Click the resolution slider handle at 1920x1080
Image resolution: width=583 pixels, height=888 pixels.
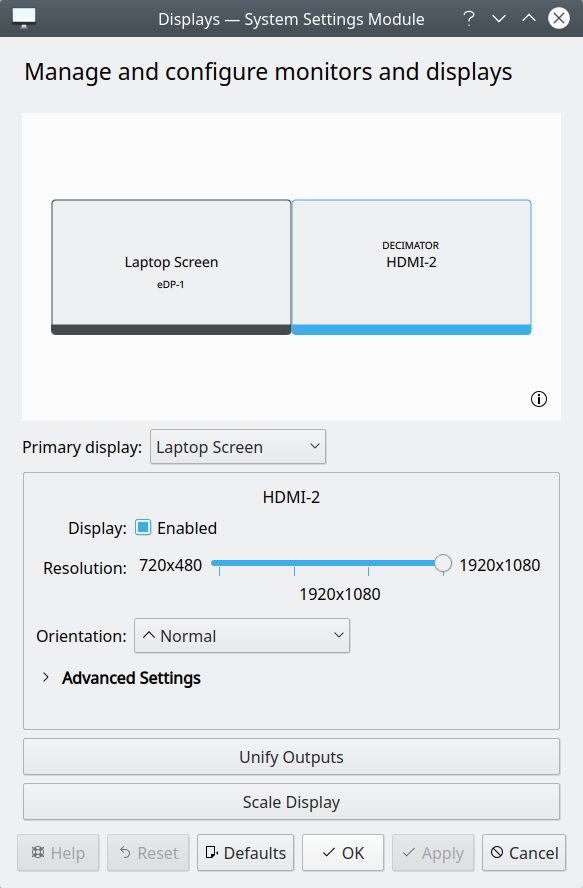pyautogui.click(x=442, y=564)
